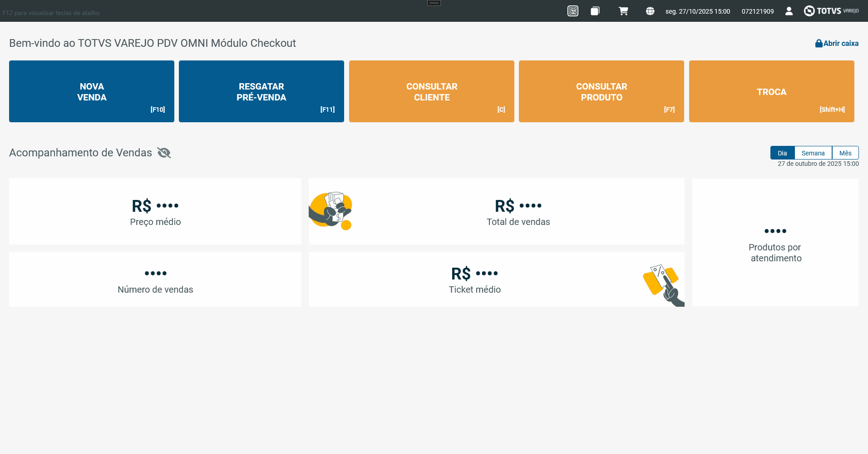The height and width of the screenshot is (454, 868).
Task: Click the TOTVS Varejo logo
Action: [x=831, y=11]
